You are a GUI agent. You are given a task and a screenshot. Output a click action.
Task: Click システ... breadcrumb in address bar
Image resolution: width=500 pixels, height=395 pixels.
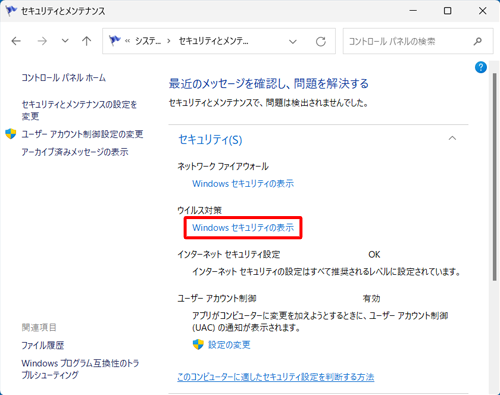(x=148, y=41)
